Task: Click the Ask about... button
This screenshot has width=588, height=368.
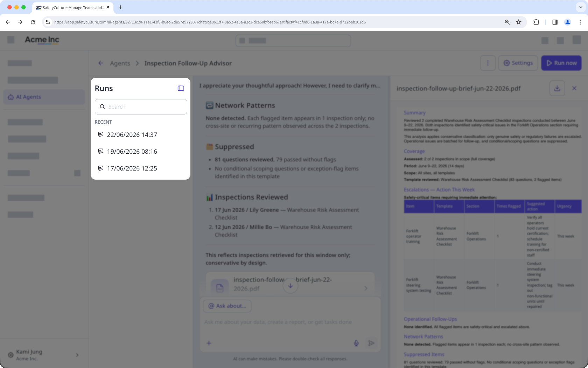Action: (x=227, y=306)
